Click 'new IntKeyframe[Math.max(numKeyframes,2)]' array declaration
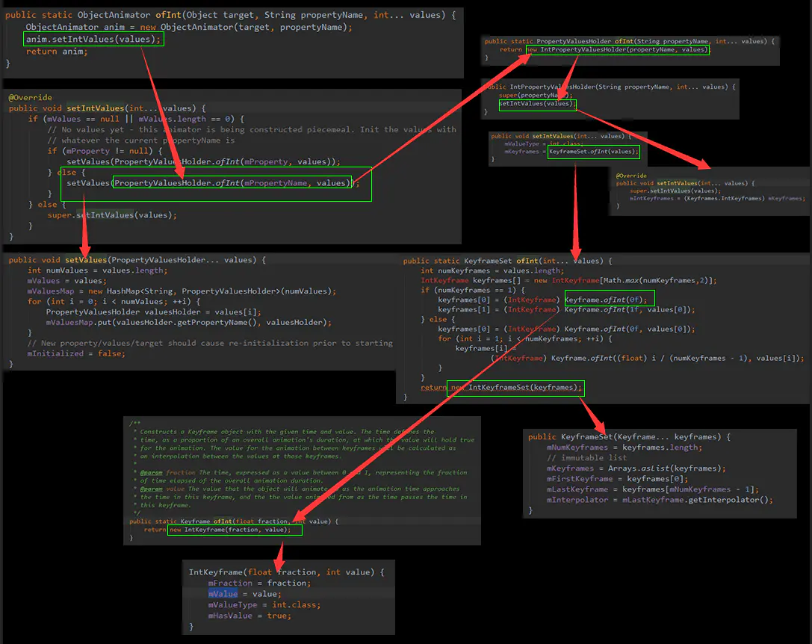 [x=625, y=280]
